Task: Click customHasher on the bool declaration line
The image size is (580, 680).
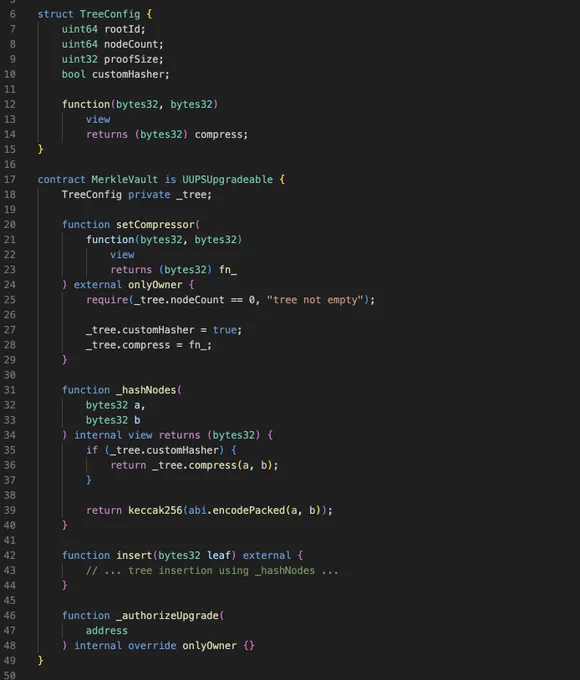Action: pyautogui.click(x=128, y=75)
